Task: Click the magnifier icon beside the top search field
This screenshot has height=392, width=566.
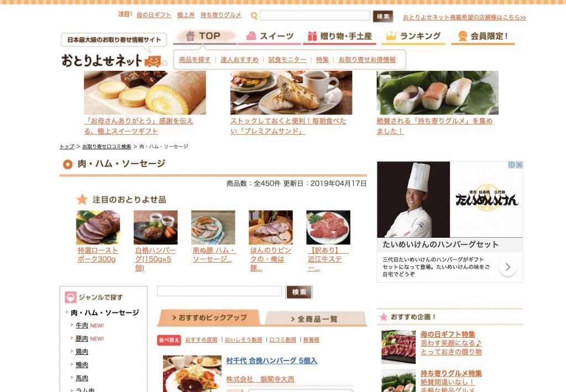Action: point(254,16)
